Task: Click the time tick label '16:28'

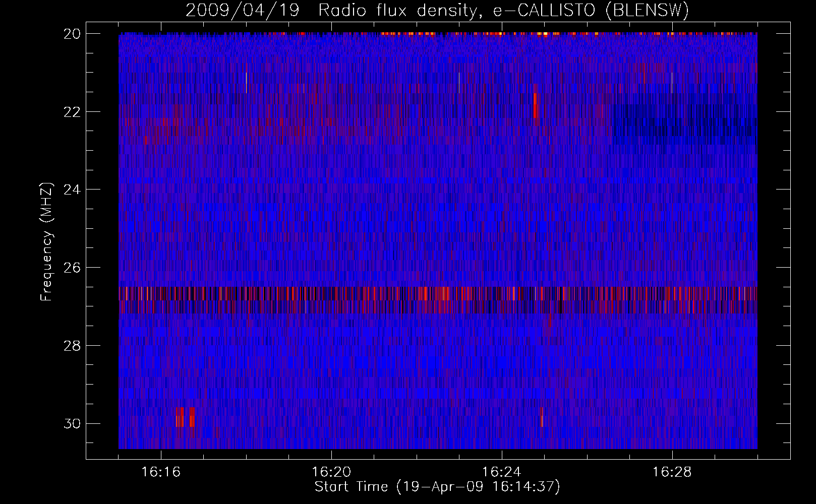Action: point(672,472)
